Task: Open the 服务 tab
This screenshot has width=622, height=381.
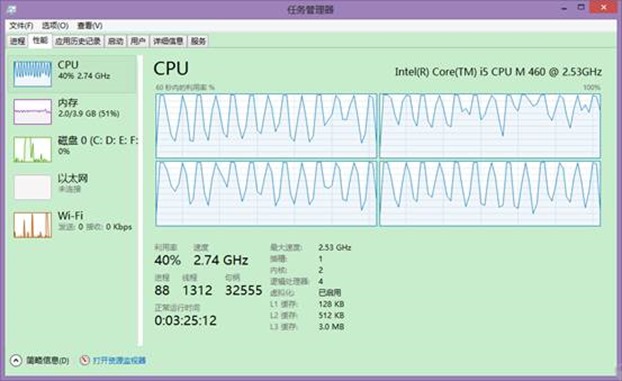Action: (198, 41)
